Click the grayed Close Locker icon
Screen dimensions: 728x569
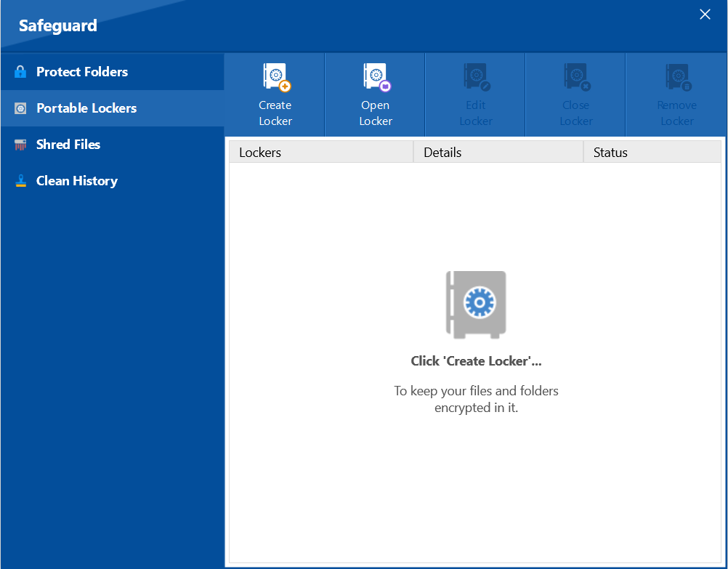pos(577,77)
